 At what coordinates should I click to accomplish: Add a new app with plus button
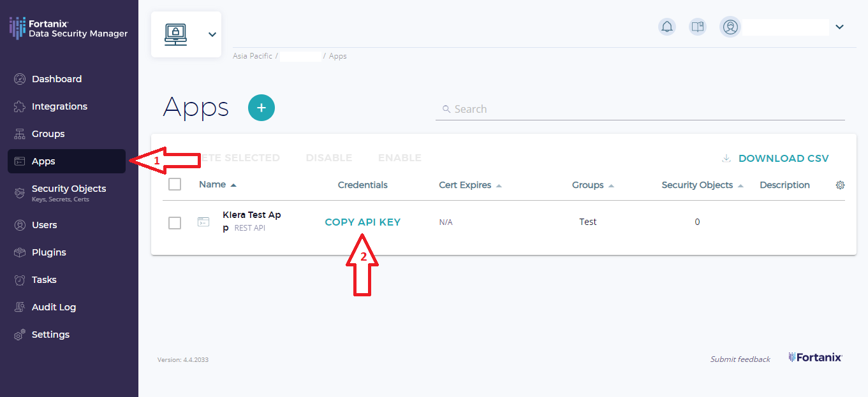pos(261,108)
